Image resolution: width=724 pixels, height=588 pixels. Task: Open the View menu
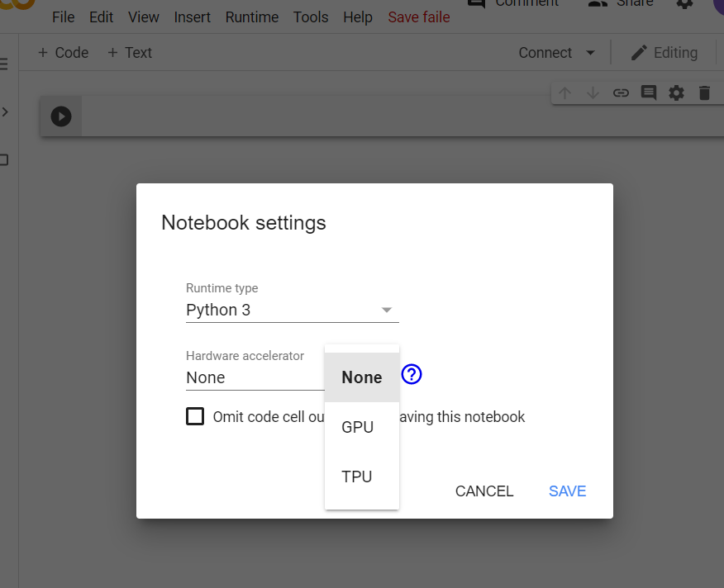(x=144, y=17)
